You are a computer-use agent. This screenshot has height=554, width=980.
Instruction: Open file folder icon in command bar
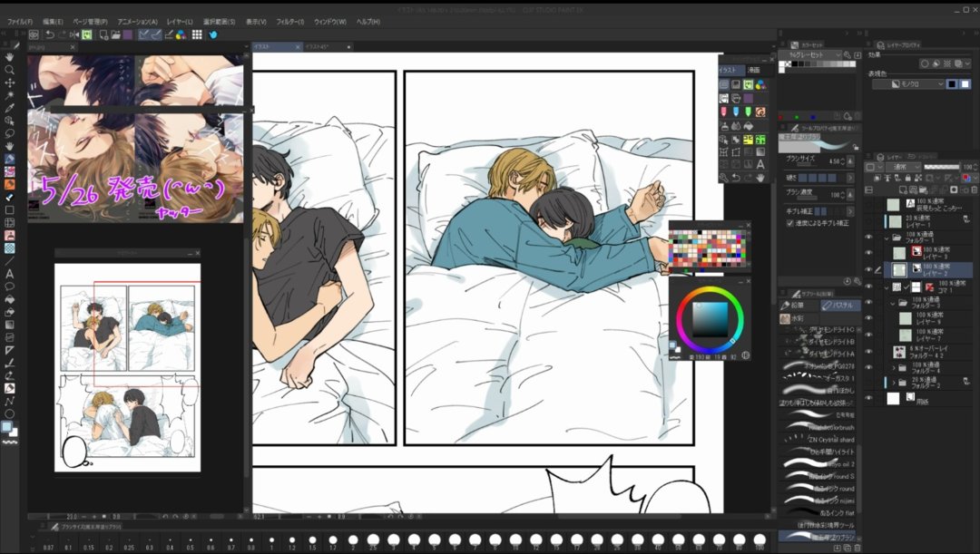click(x=115, y=34)
